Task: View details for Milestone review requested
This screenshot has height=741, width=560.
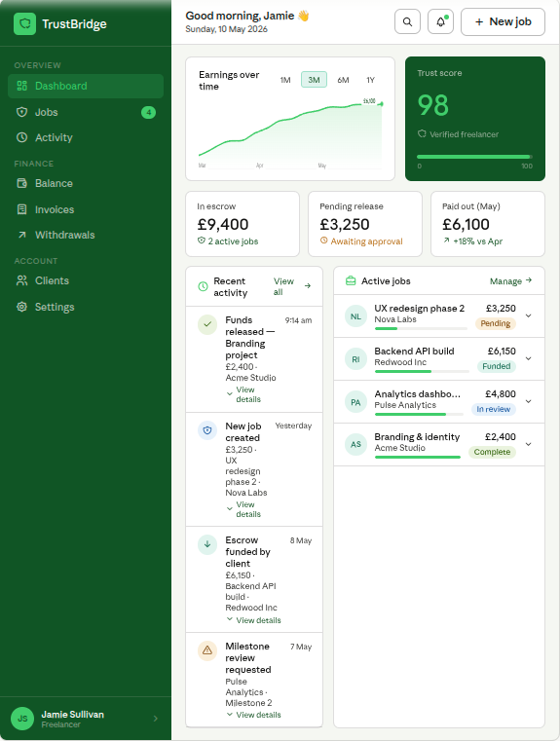Action: coord(253,715)
